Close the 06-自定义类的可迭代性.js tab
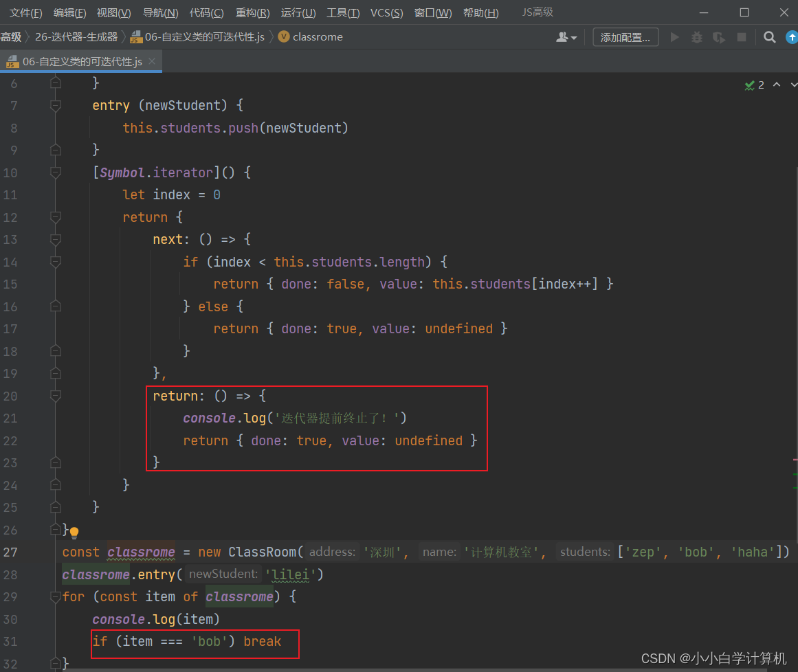Image resolution: width=798 pixels, height=672 pixels. coord(152,61)
